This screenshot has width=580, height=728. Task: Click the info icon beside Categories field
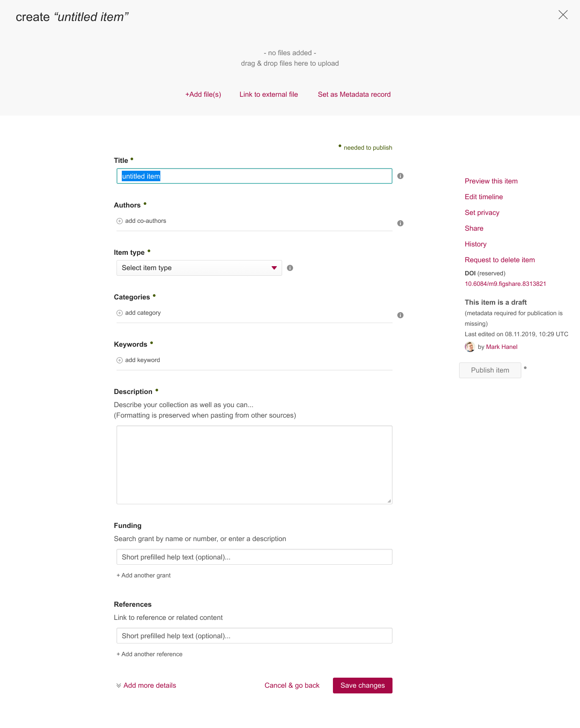pyautogui.click(x=400, y=315)
